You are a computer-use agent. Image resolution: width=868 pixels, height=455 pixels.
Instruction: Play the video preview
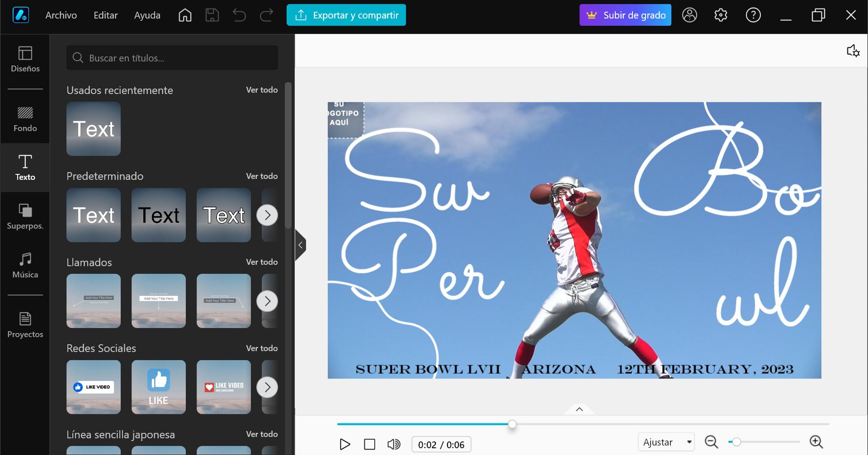coord(344,445)
